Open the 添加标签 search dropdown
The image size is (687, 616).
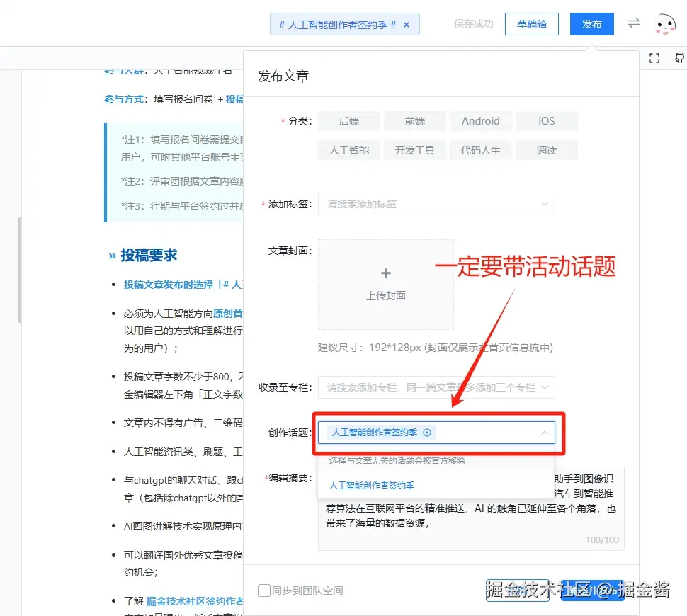click(436, 204)
